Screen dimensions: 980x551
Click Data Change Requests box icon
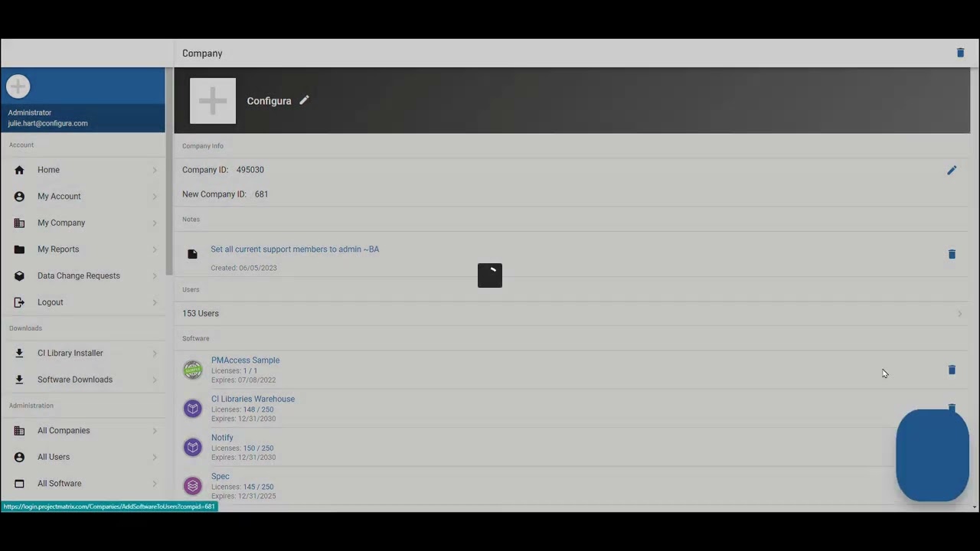pos(19,275)
